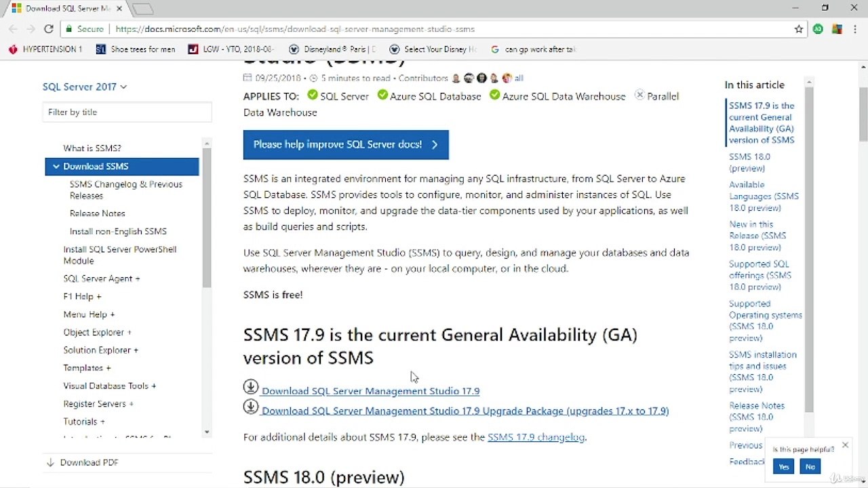868x488 pixels.
Task: Expand SQL Server Agent section
Action: 102,279
